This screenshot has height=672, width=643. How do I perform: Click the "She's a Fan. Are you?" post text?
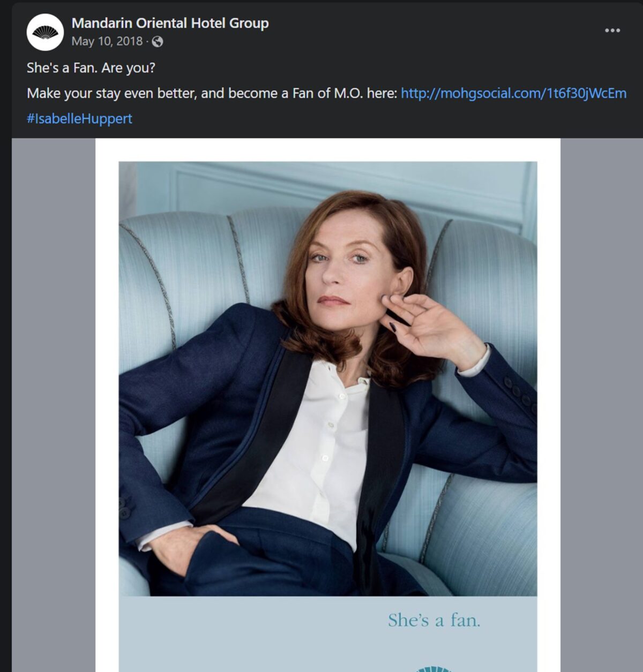tap(91, 68)
